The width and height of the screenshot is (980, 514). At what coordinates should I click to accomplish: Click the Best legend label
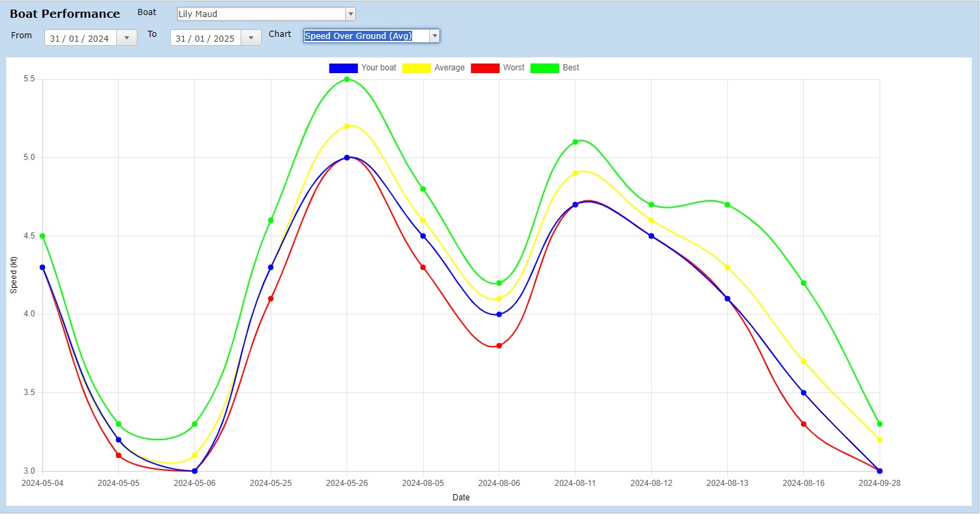[571, 68]
